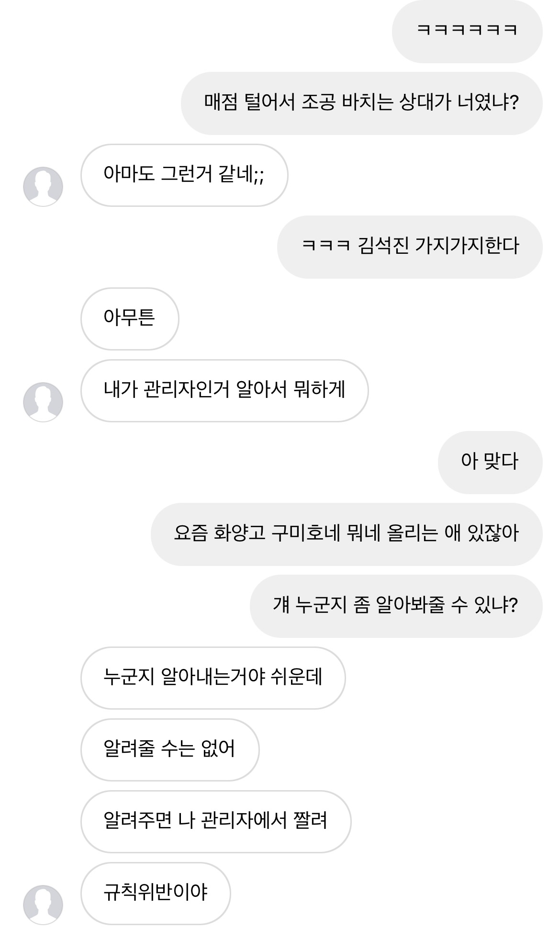
Task: Tap the word "매점" in the second message
Action: (x=220, y=103)
